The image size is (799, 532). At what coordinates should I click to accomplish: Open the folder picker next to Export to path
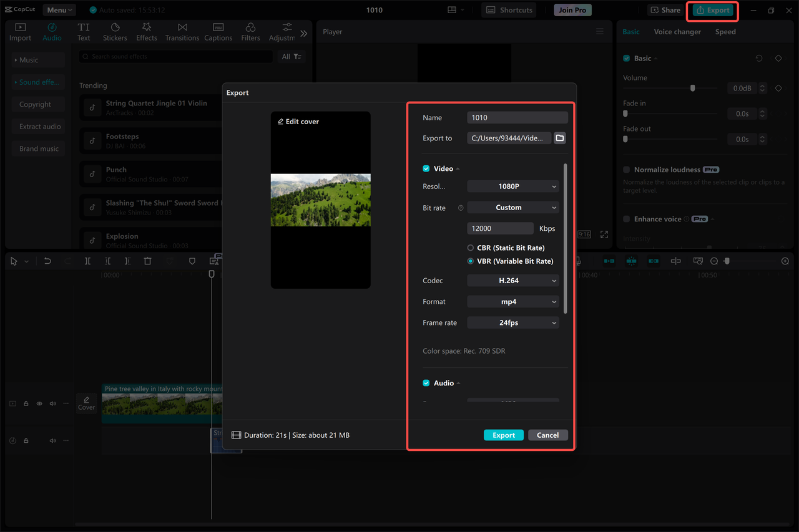coord(559,138)
